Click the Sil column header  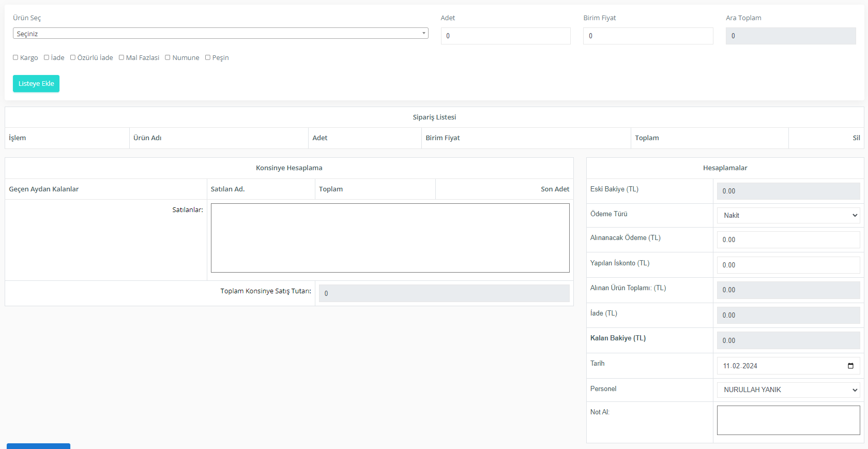[x=856, y=138]
